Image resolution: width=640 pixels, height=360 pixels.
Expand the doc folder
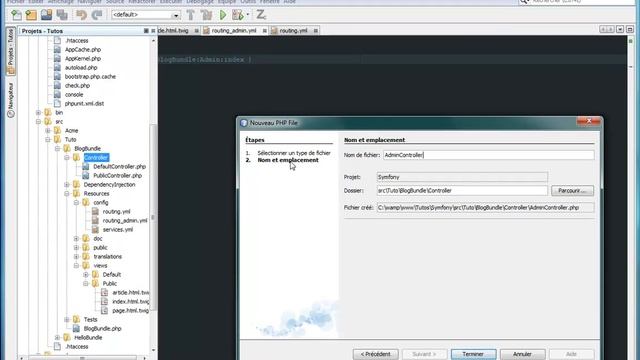[x=76, y=238]
